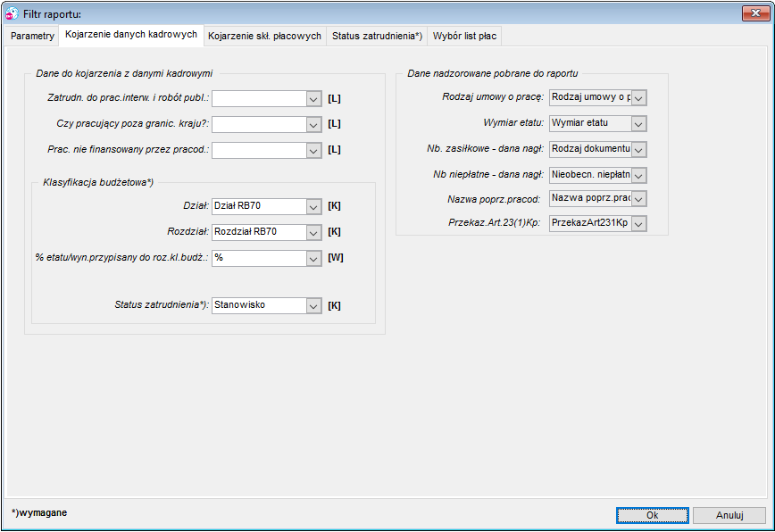Expand Prac. nie finansowany przez pracod. dropdown arrow
The image size is (775, 532).
coord(313,150)
